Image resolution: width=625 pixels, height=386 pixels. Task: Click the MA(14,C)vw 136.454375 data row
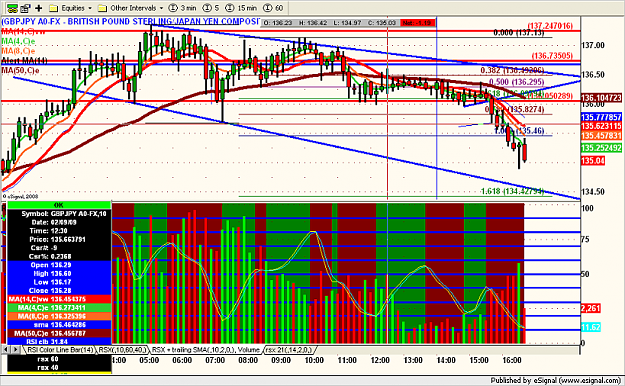click(59, 299)
